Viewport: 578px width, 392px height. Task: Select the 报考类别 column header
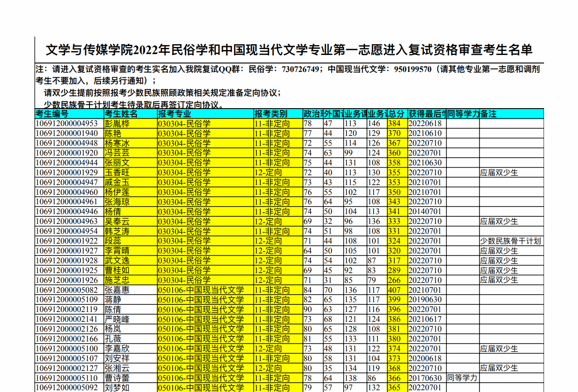(x=278, y=114)
